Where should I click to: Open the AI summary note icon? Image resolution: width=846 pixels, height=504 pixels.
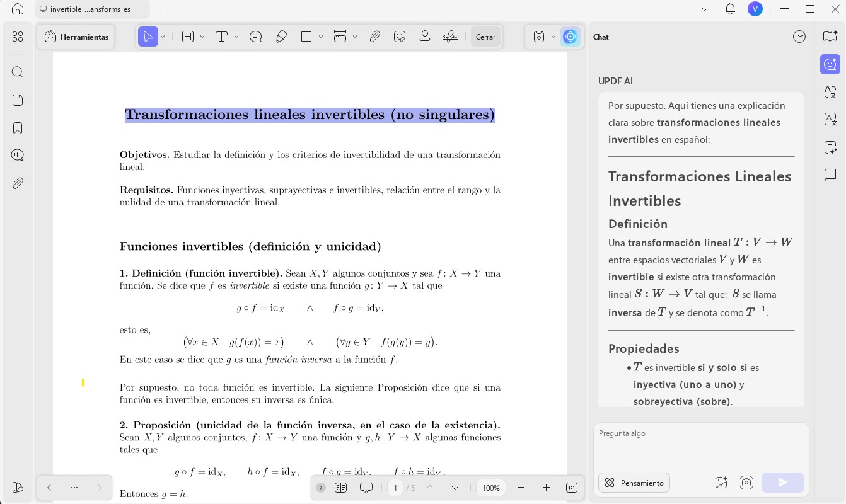pyautogui.click(x=830, y=147)
